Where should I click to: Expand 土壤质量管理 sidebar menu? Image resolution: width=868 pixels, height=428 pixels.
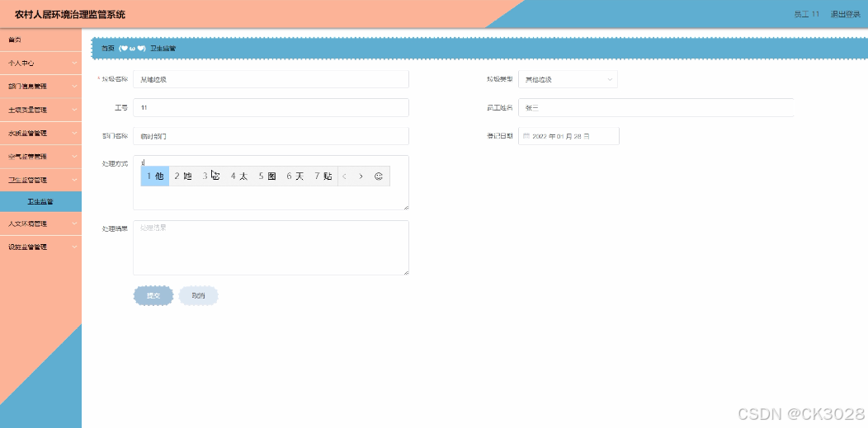[40, 110]
